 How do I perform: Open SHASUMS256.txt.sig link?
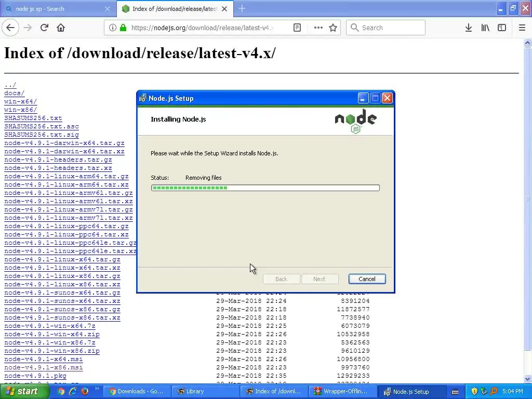(42, 135)
